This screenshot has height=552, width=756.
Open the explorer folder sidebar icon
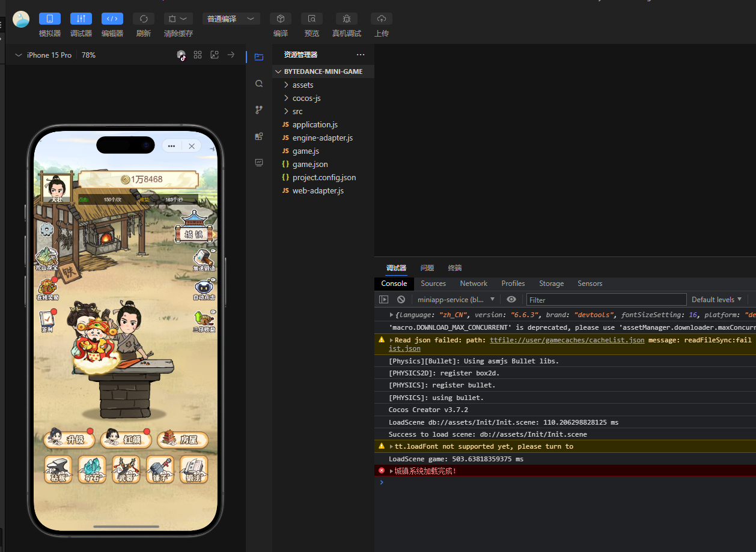coord(259,57)
